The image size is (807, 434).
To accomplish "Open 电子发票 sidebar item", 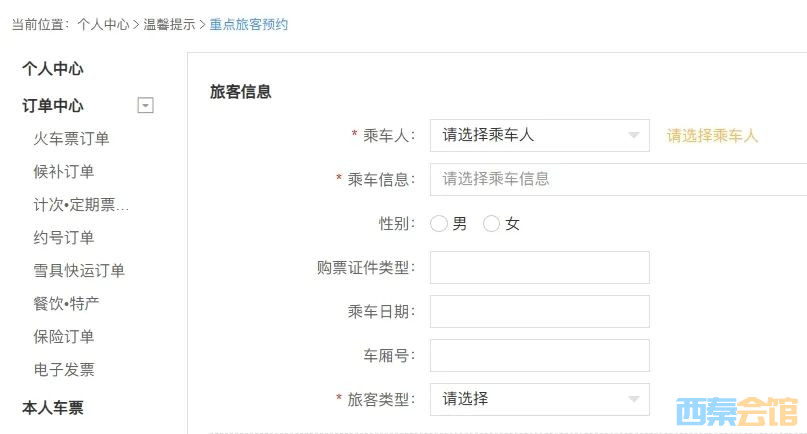I will tap(63, 369).
